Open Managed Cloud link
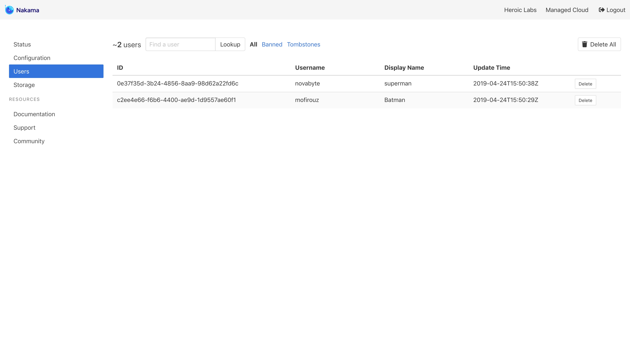The width and height of the screenshot is (630, 364). (567, 10)
